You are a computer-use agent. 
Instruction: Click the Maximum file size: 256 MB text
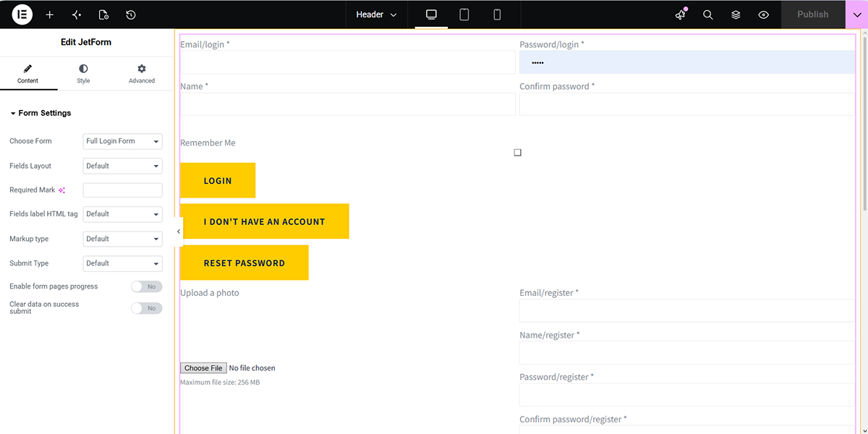[x=220, y=383]
